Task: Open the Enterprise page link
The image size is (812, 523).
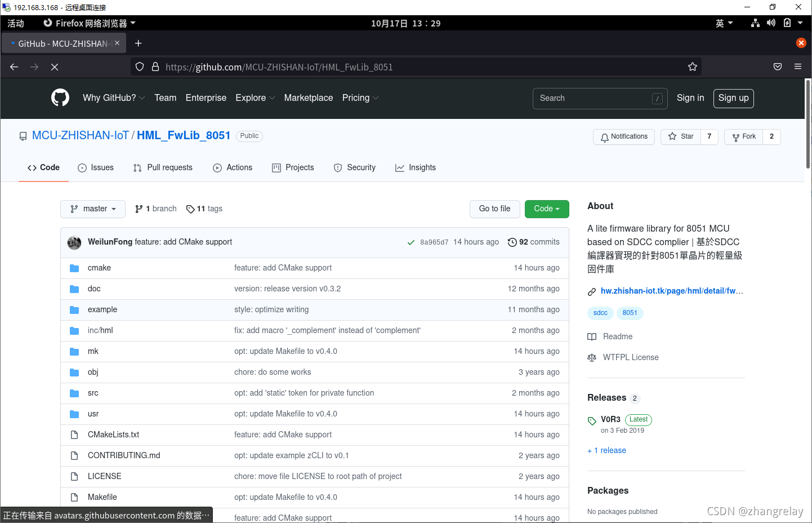Action: [x=206, y=97]
